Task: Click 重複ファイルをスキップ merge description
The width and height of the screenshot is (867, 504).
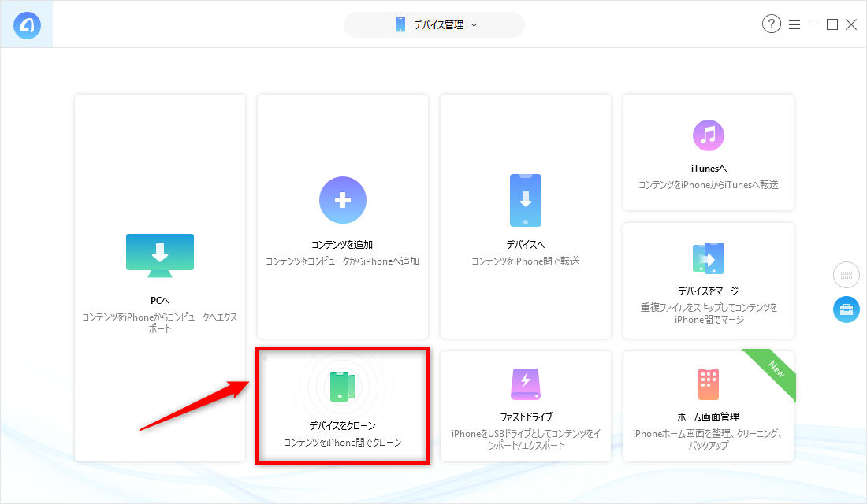Action: (x=709, y=313)
